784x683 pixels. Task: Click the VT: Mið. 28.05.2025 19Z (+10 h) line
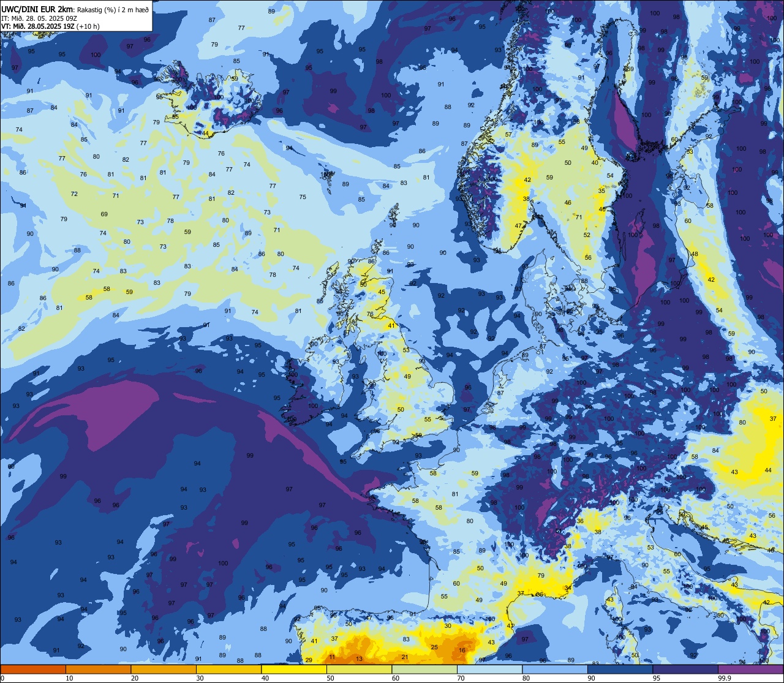pyautogui.click(x=50, y=26)
